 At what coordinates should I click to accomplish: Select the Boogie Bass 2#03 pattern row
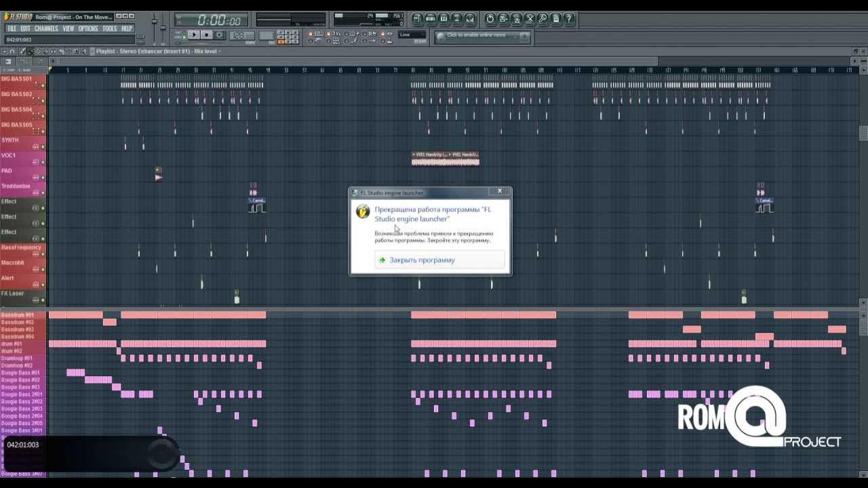click(23, 409)
